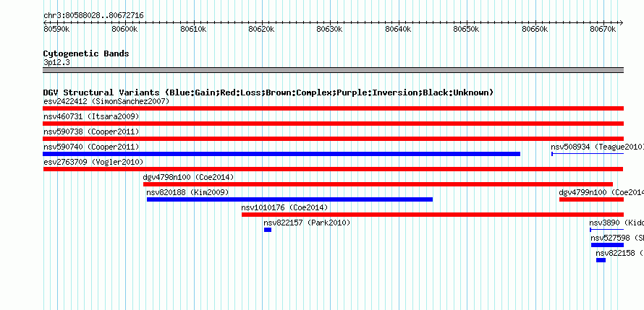644x310 pixels.
Task: Click the DGV Structural Variants track title
Action: point(268,92)
